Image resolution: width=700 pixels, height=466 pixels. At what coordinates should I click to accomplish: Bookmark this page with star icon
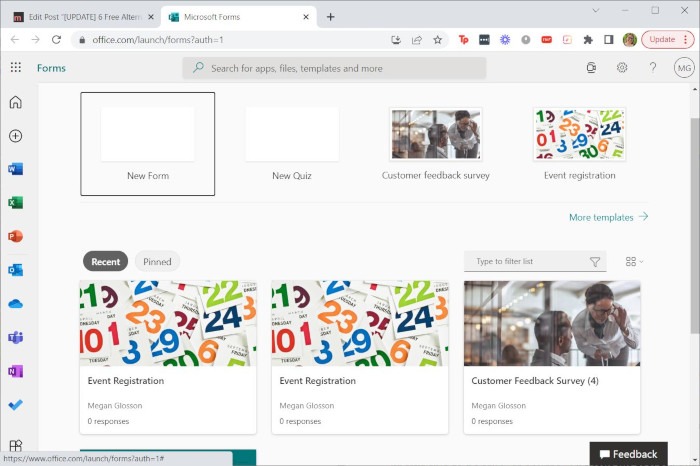pyautogui.click(x=438, y=40)
